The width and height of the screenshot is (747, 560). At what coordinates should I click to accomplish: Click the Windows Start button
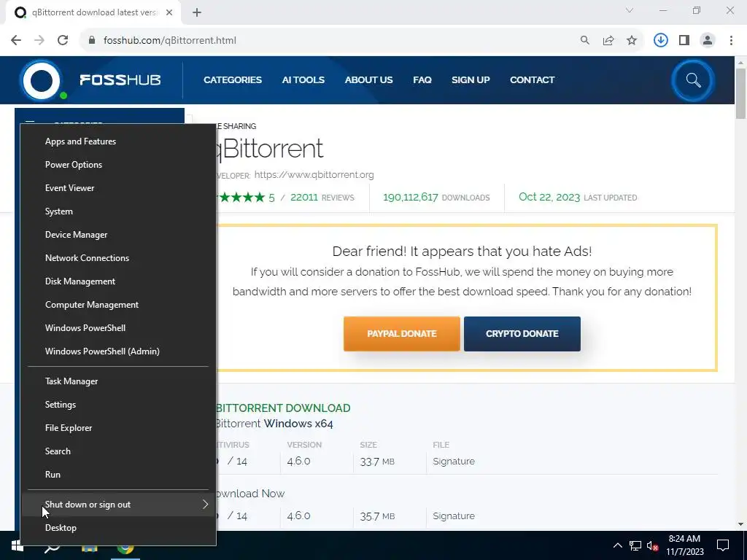pyautogui.click(x=18, y=545)
